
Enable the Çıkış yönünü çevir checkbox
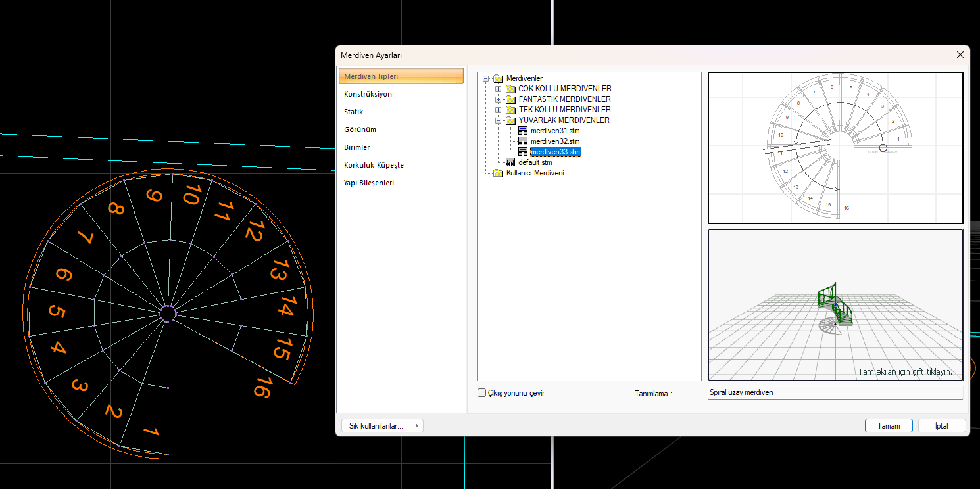(x=481, y=393)
